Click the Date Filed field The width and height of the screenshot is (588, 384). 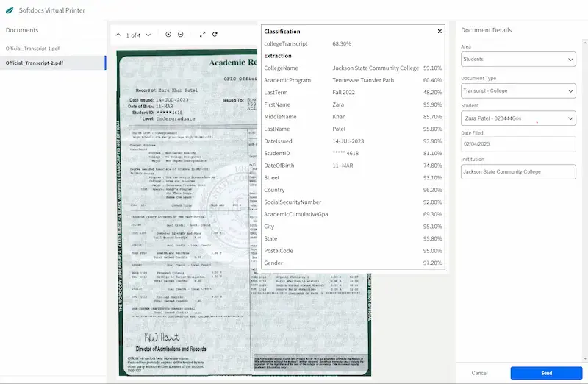pos(518,143)
